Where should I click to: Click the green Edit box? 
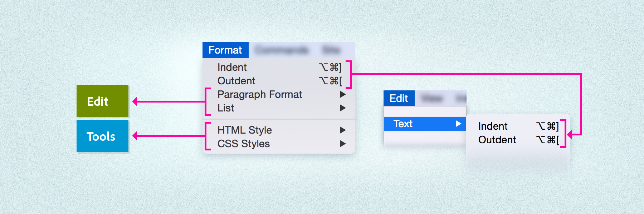[x=102, y=101]
